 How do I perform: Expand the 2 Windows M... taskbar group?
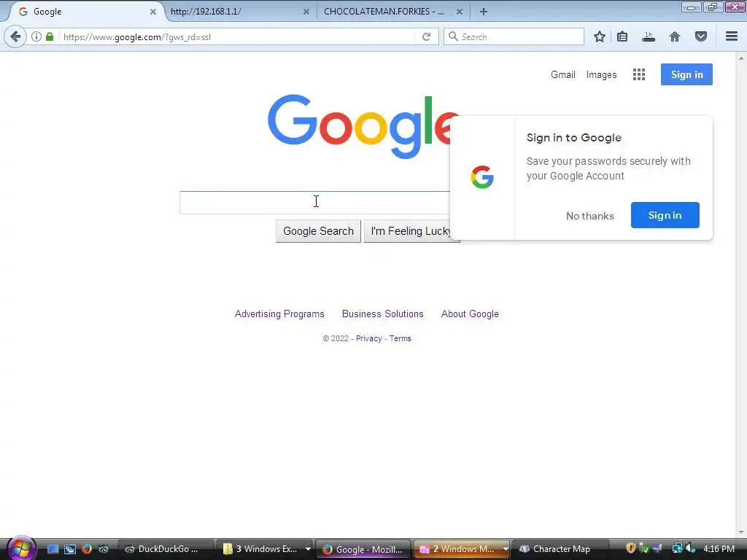pyautogui.click(x=506, y=549)
